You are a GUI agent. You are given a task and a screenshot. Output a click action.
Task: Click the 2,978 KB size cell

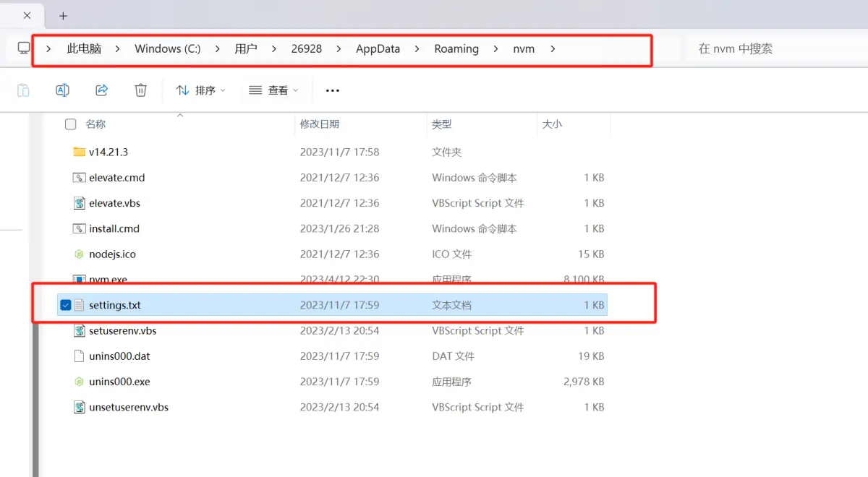(584, 382)
